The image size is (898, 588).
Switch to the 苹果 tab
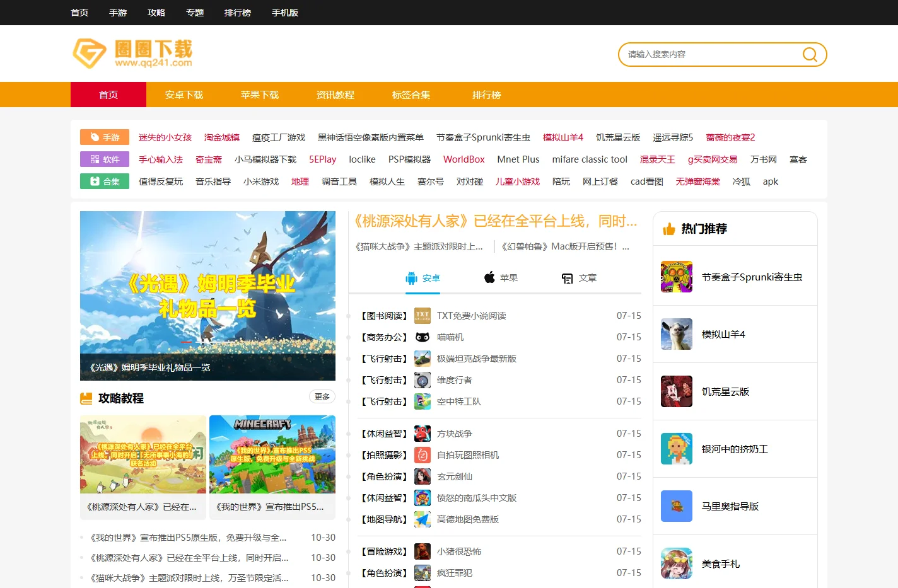point(501,278)
